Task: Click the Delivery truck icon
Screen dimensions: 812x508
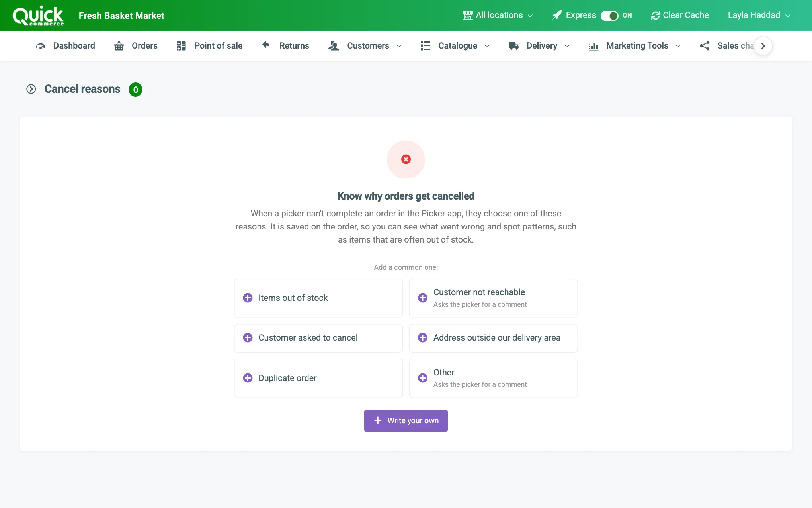Action: pos(513,46)
